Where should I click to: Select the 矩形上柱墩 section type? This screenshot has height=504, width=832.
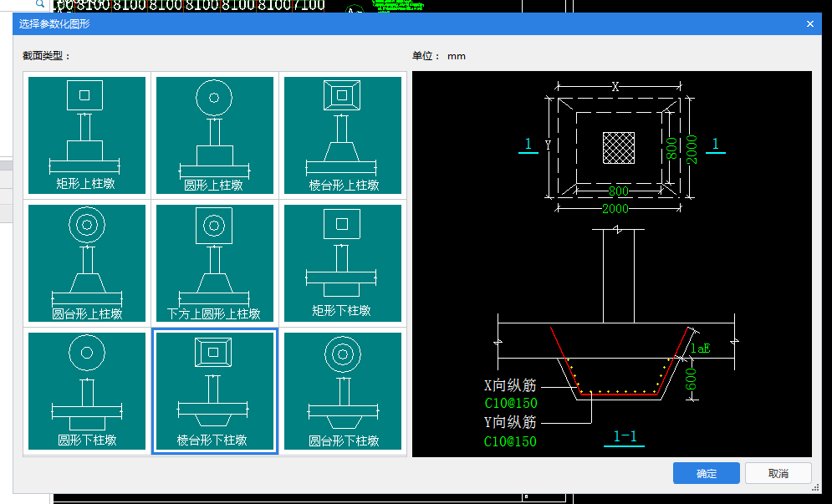[x=87, y=135]
